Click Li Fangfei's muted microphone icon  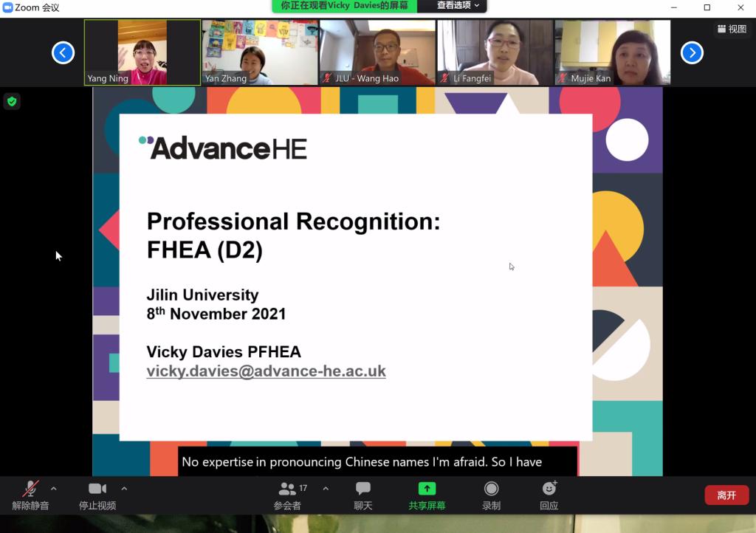coord(445,78)
